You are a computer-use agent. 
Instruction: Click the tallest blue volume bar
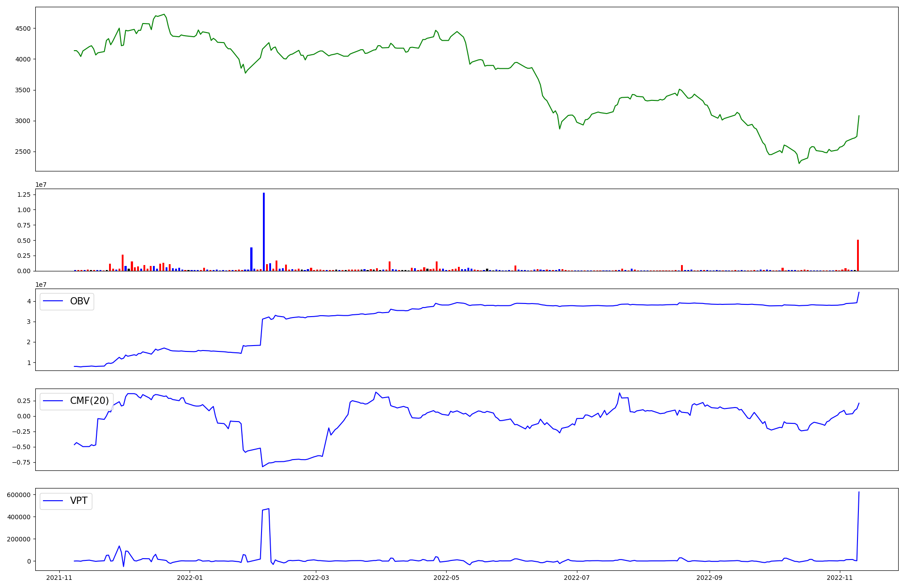[264, 231]
